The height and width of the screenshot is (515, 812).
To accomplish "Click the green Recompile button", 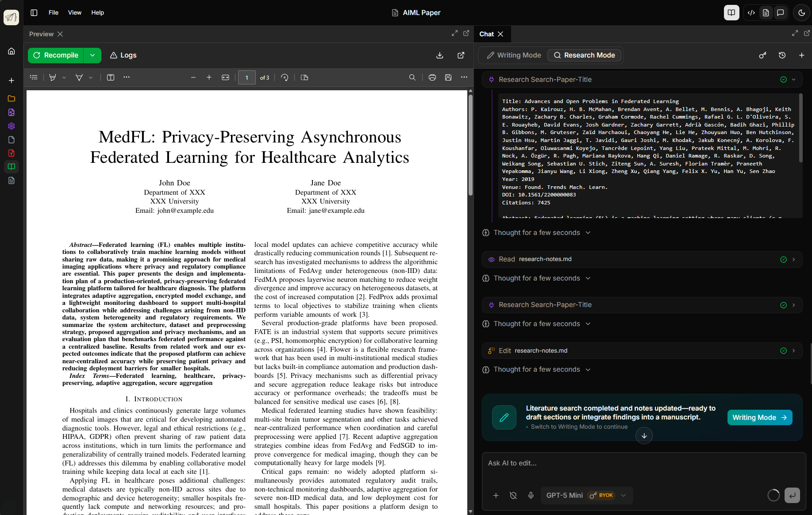I will 56,55.
